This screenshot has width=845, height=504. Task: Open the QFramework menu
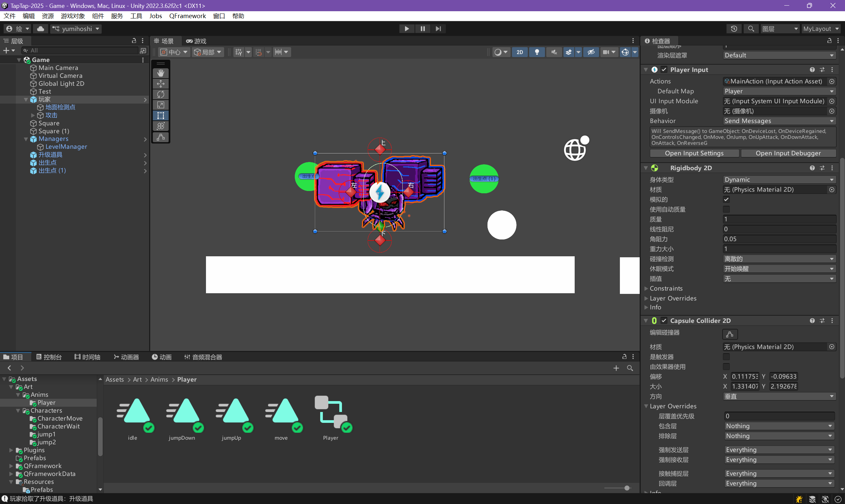pyautogui.click(x=187, y=16)
